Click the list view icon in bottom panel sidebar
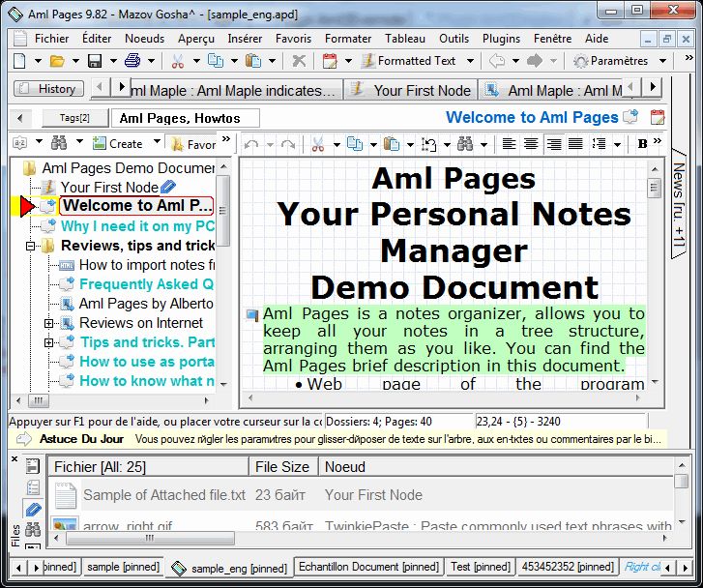Viewport: 703px width, 588px height. pyautogui.click(x=33, y=487)
